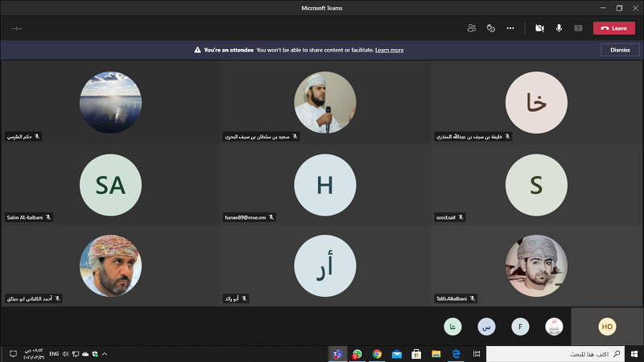Select the HO self-view tile
Viewport: 644px width, 362px height.
[607, 327]
